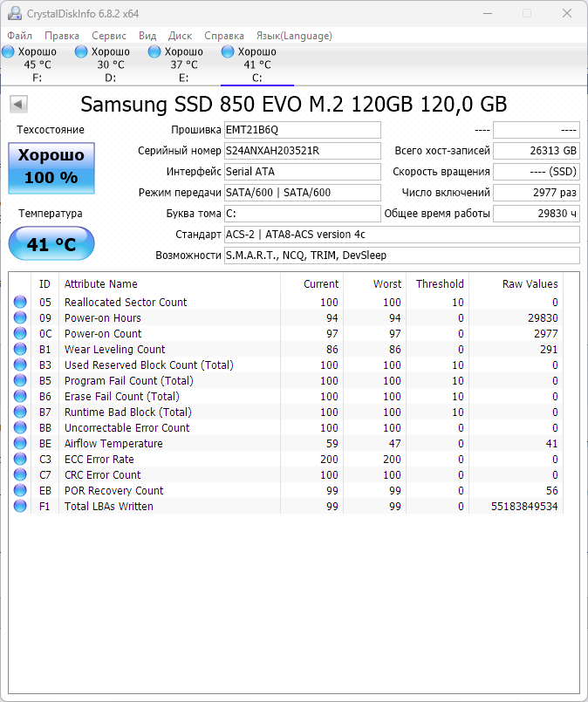
Task: Select the POR Recovery Count attribute name
Action: [x=113, y=491]
